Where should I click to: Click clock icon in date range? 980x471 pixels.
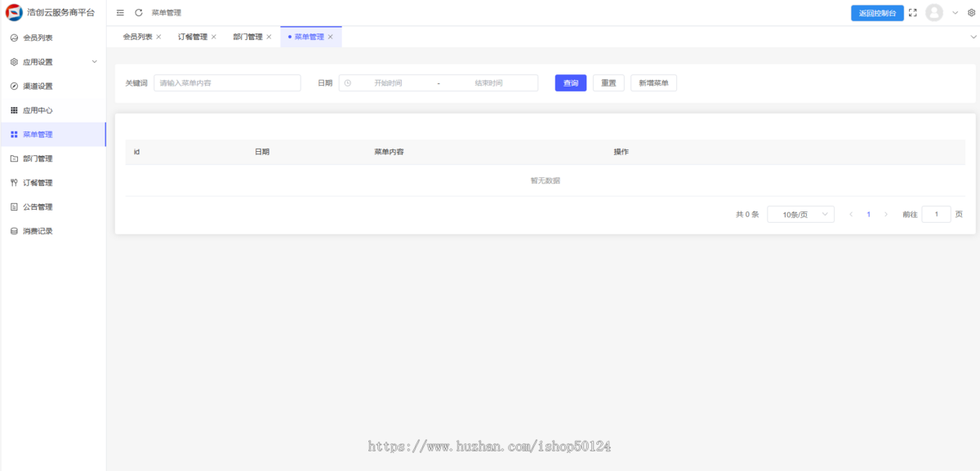(x=348, y=83)
